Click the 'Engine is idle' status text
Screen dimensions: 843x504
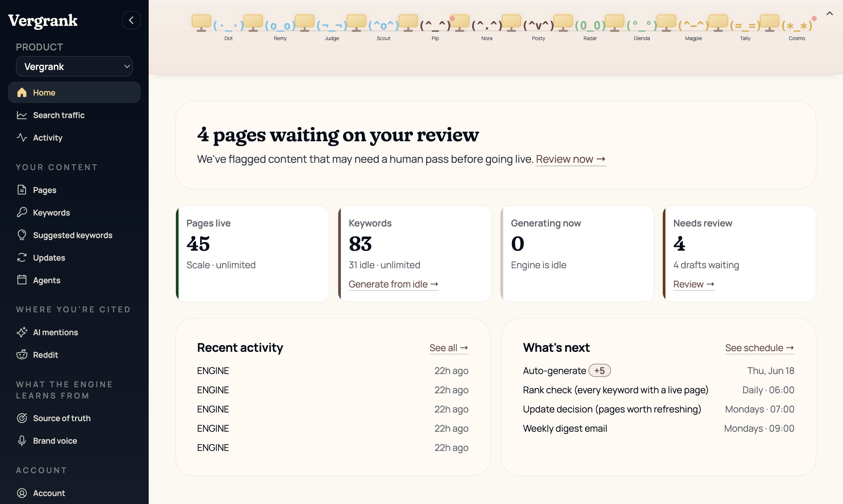click(538, 265)
